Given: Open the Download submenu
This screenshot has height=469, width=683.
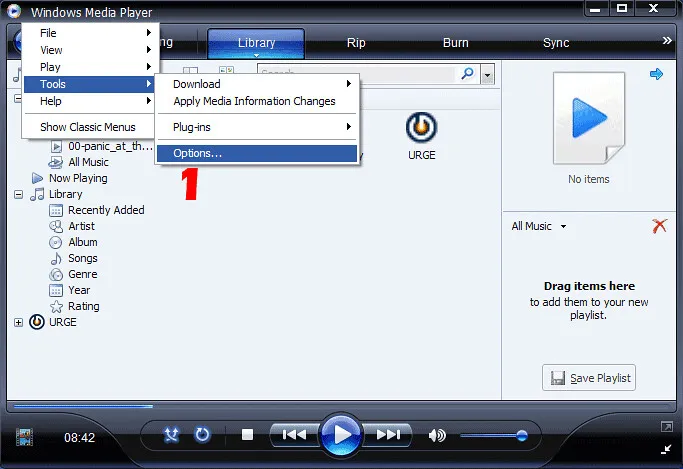Looking at the screenshot, I should 257,84.
